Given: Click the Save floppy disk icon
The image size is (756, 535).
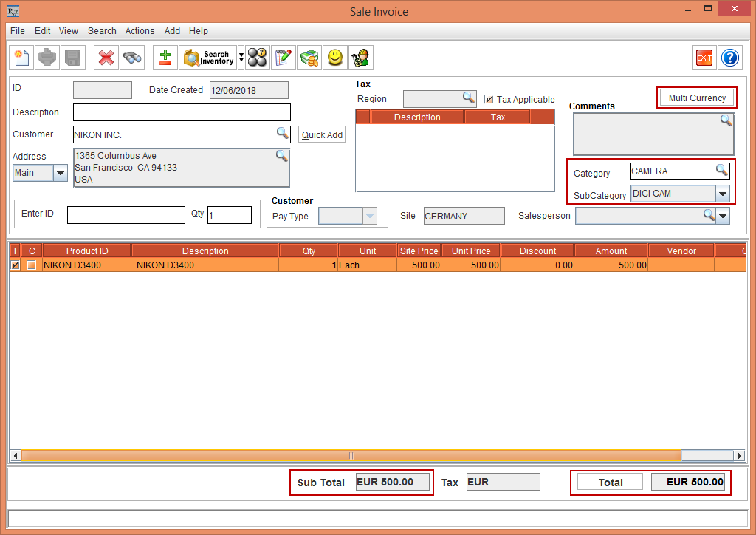Looking at the screenshot, I should tap(73, 58).
